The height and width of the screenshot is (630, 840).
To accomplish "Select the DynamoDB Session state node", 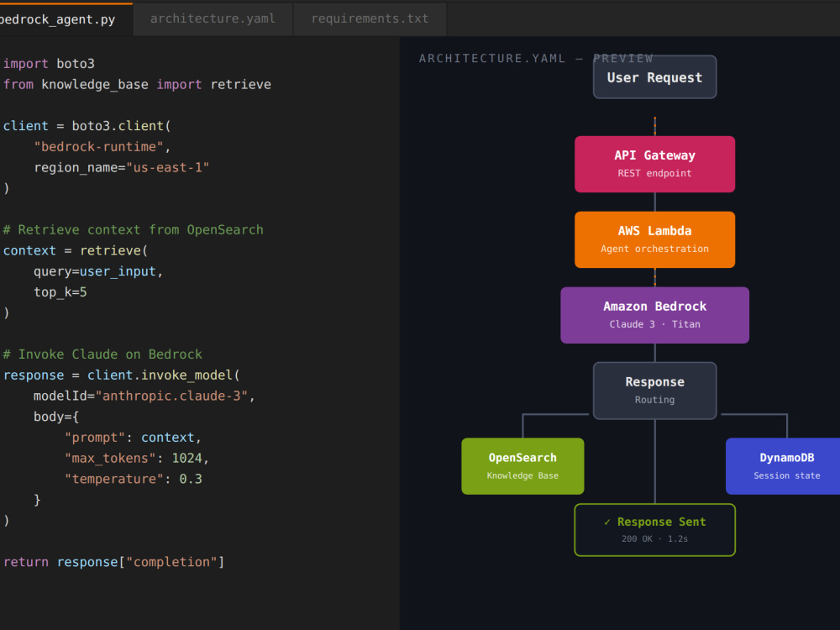I will 783,466.
